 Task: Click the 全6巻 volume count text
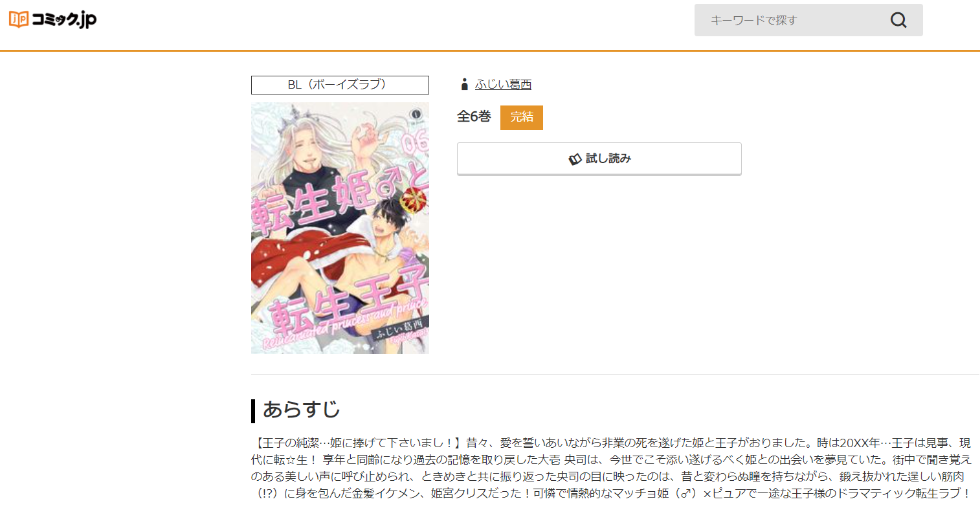coord(474,116)
